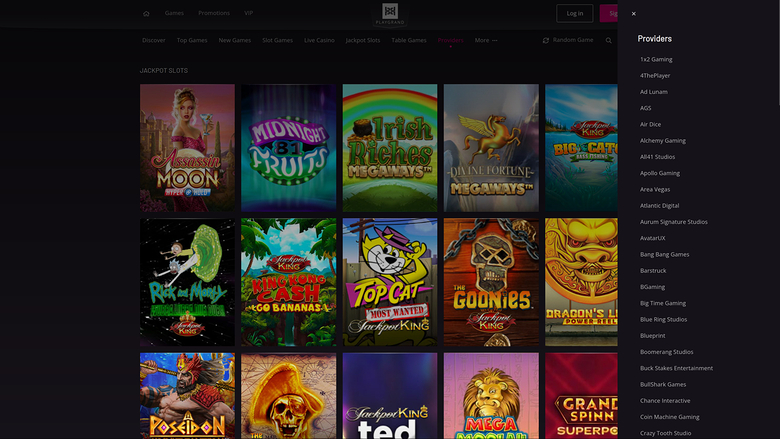Select provider Blue Ring Studios

664,319
